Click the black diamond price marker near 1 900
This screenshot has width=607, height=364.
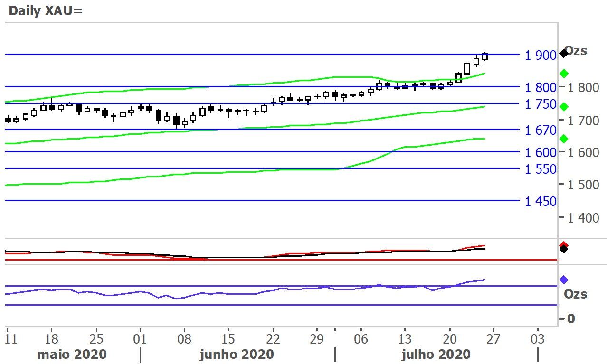[x=564, y=53]
